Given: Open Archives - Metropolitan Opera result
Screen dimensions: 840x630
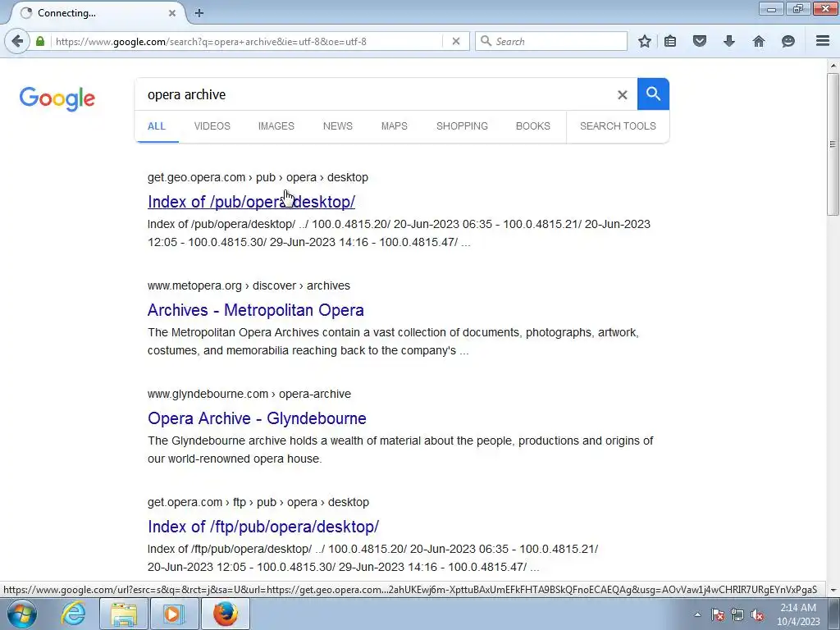Looking at the screenshot, I should pyautogui.click(x=256, y=310).
